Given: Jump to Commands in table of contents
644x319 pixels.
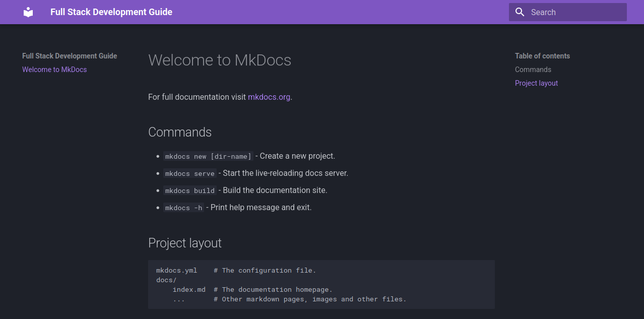Looking at the screenshot, I should click(533, 70).
